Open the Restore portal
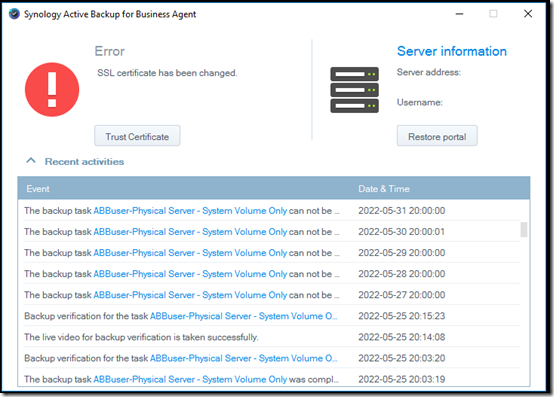 coord(437,136)
